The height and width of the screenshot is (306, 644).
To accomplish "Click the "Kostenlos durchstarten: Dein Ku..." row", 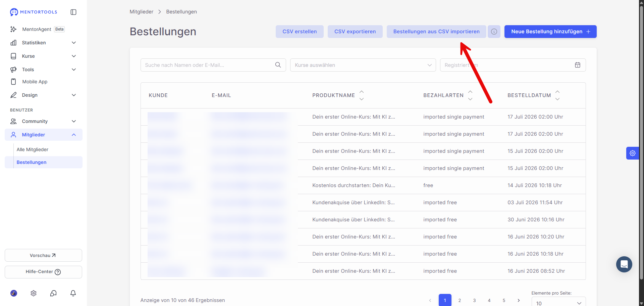I will click(x=363, y=185).
